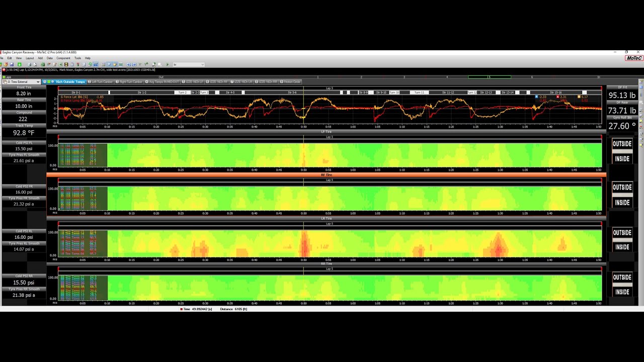Click the MoTeC logo at top right
Viewport: 644px width, 362px height.
pos(633,58)
